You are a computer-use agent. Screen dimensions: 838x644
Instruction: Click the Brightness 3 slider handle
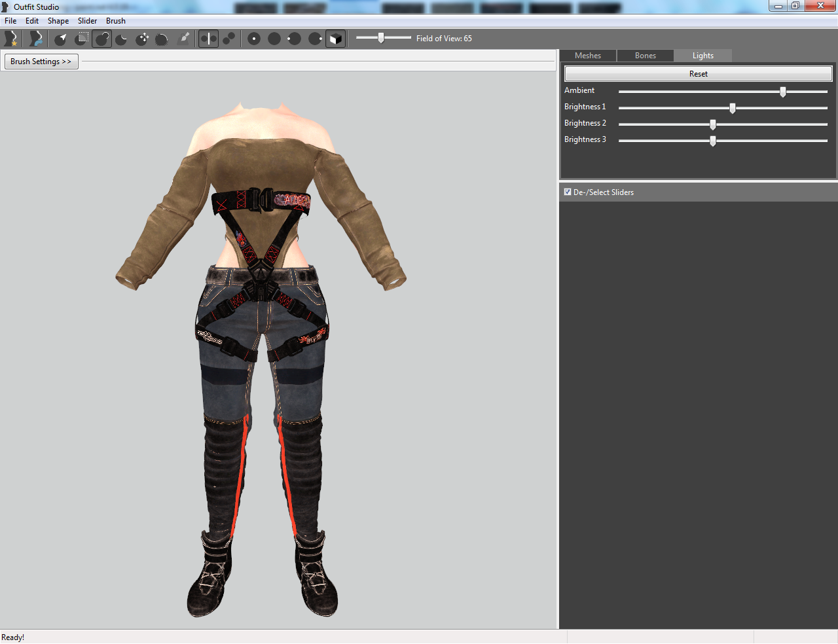click(x=713, y=141)
